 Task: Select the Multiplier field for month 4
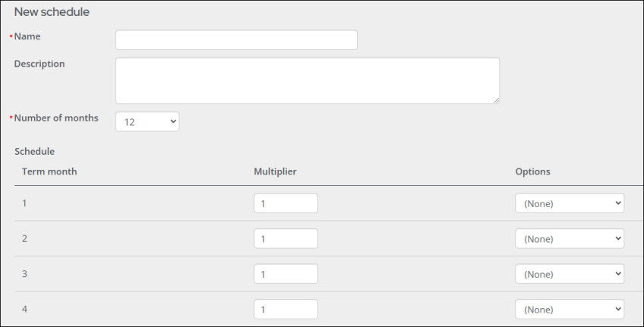coord(286,309)
